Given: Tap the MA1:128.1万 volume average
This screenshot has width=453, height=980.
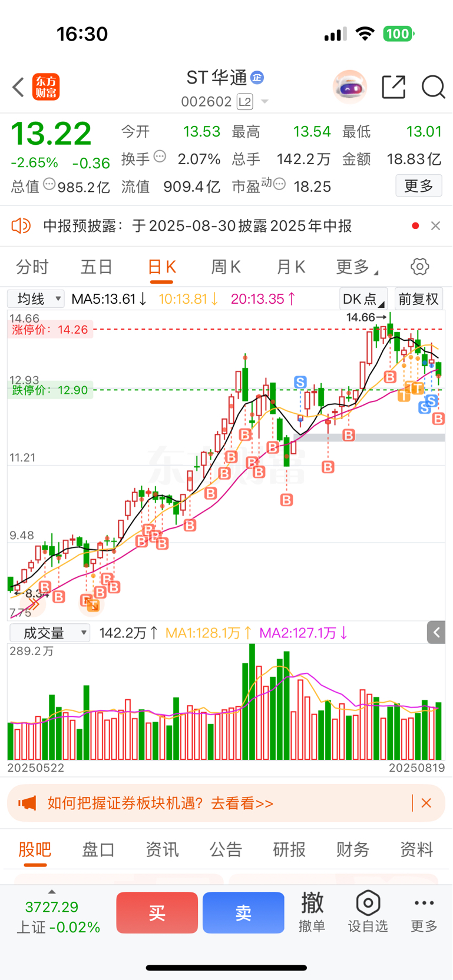Looking at the screenshot, I should click(209, 633).
